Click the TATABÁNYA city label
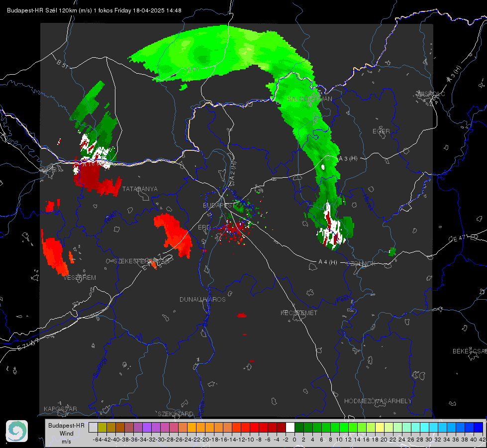The image size is (487, 448). [140, 189]
